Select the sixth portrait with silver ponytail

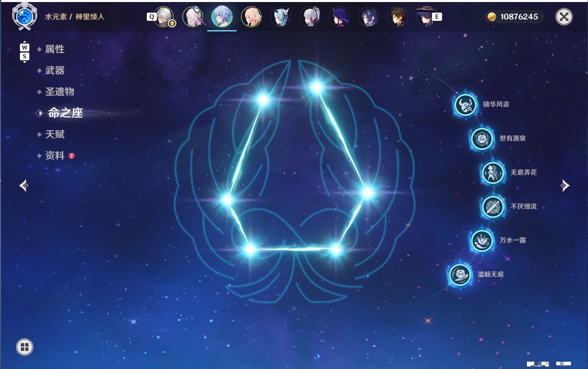click(x=310, y=17)
